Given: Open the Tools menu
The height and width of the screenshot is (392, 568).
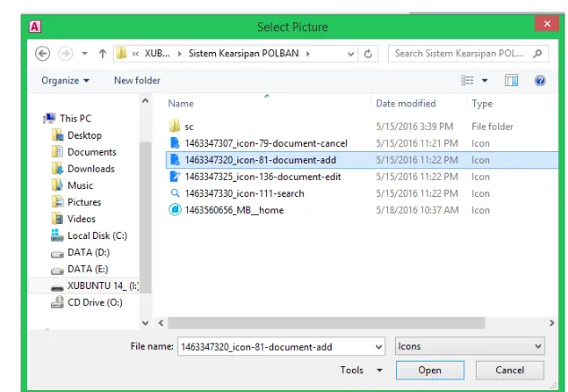Looking at the screenshot, I should tap(361, 370).
